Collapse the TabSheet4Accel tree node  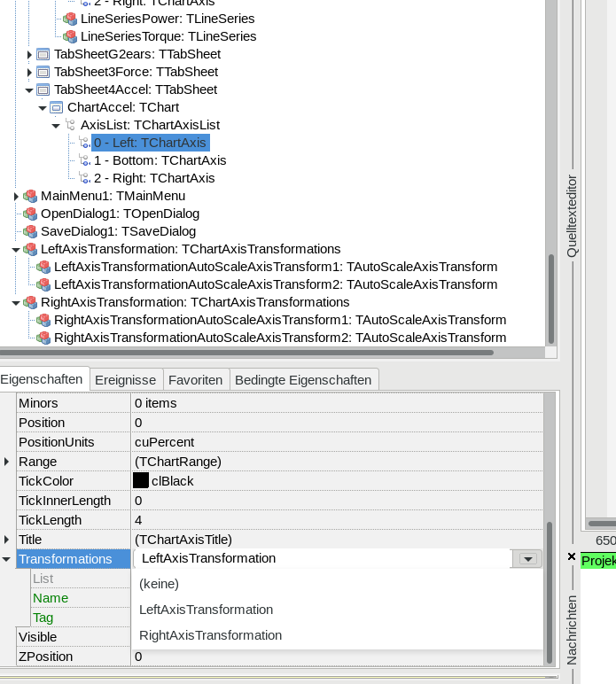29,89
